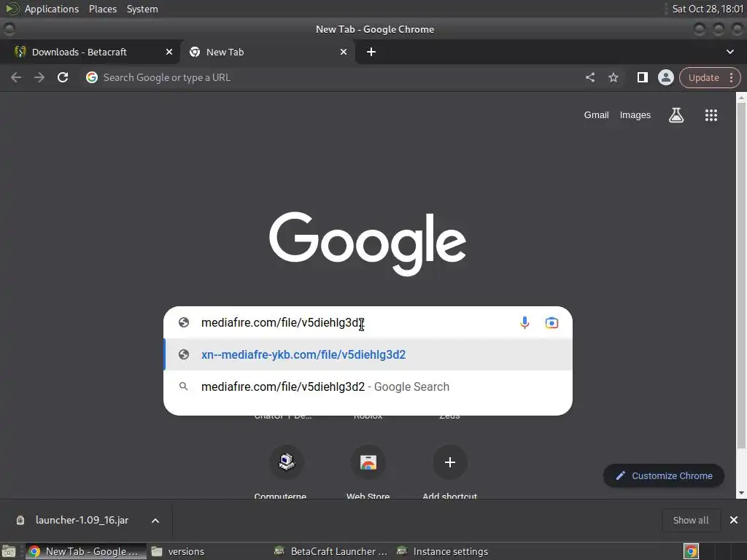Click the Update button in Chrome toolbar

tap(703, 77)
